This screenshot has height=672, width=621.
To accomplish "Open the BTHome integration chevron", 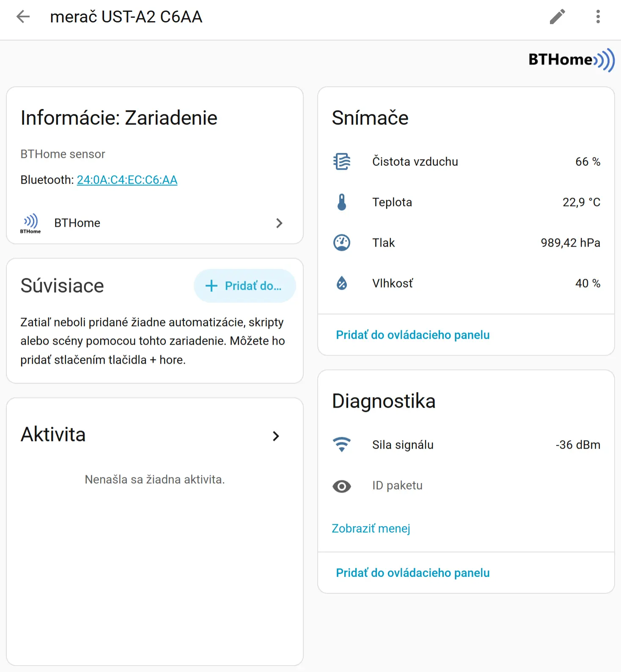I will tap(279, 223).
